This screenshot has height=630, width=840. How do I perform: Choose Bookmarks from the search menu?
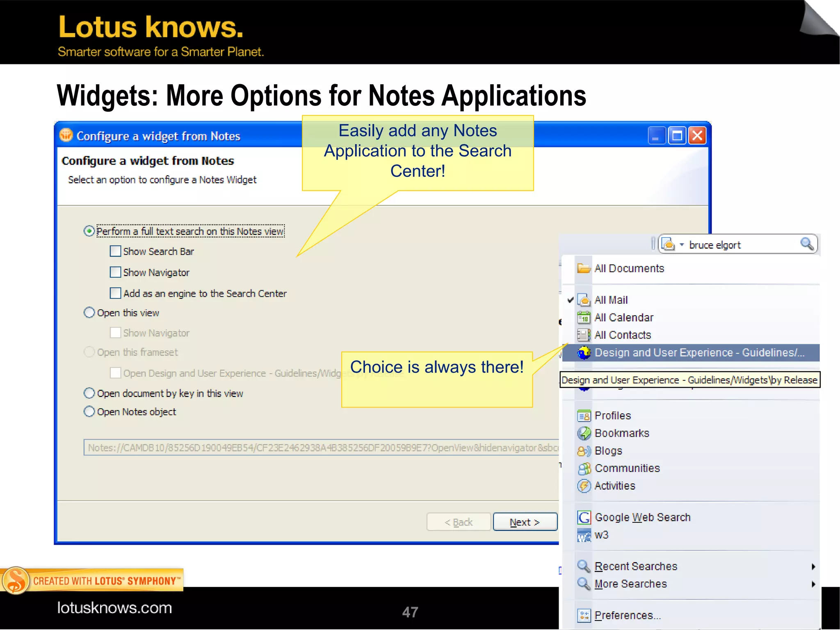(x=690, y=433)
